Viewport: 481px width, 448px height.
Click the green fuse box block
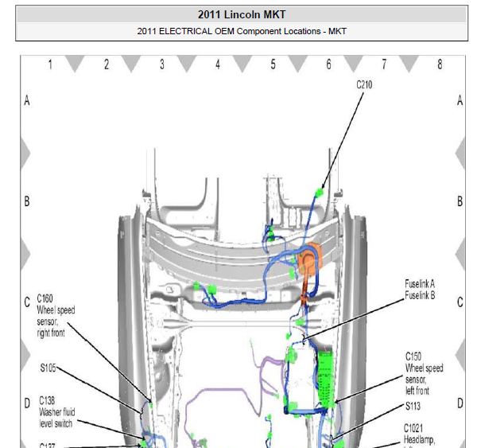[x=326, y=380]
